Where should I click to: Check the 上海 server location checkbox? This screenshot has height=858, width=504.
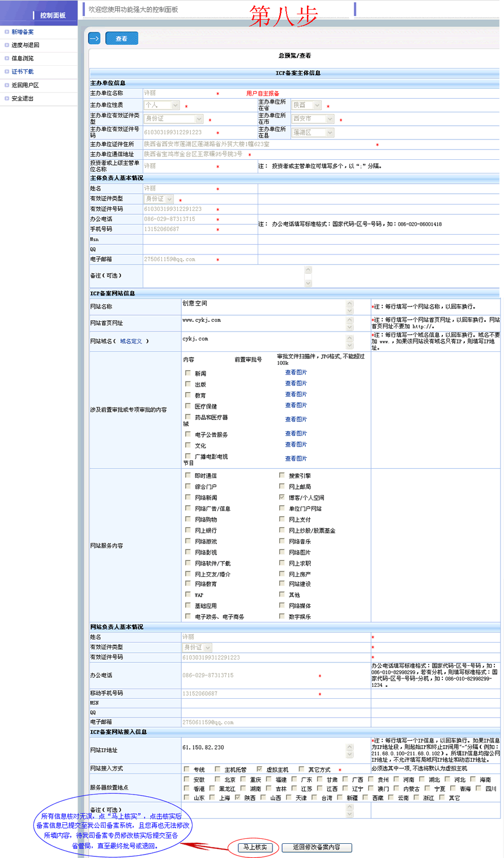[212, 797]
